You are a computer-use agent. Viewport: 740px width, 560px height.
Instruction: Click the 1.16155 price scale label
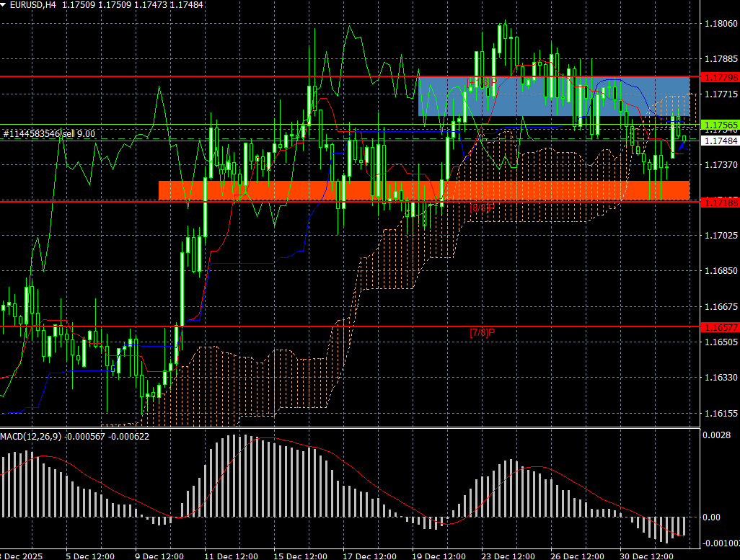721,413
